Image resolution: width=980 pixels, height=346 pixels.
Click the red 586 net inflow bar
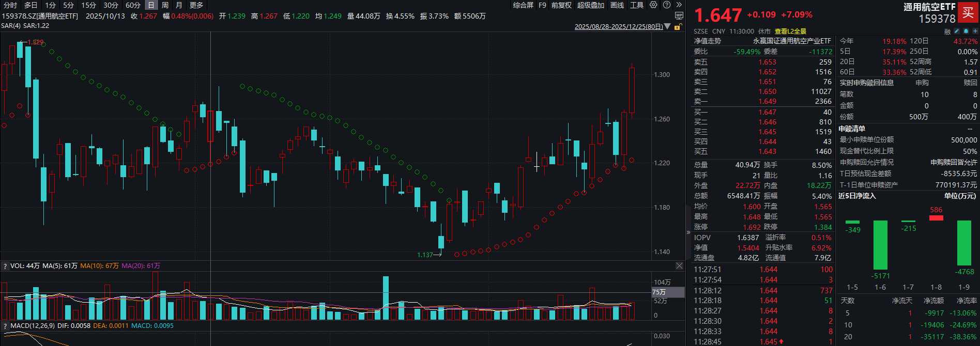pos(936,218)
